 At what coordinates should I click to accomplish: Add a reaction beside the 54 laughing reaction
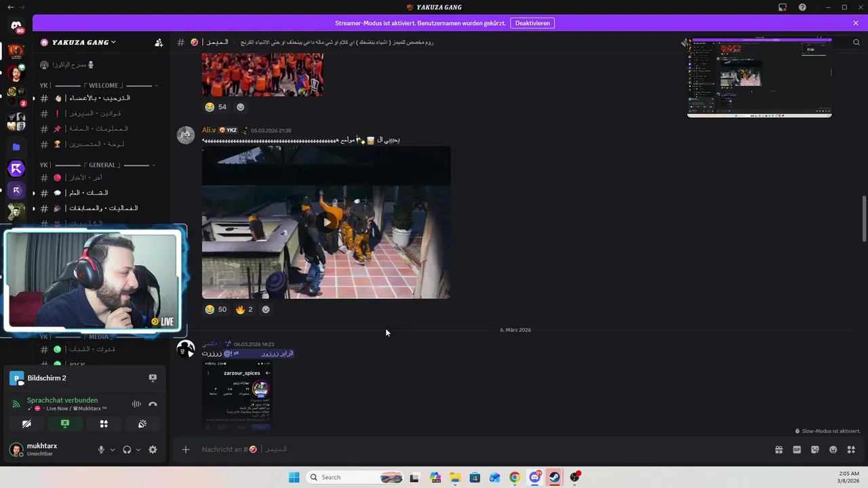click(x=240, y=107)
